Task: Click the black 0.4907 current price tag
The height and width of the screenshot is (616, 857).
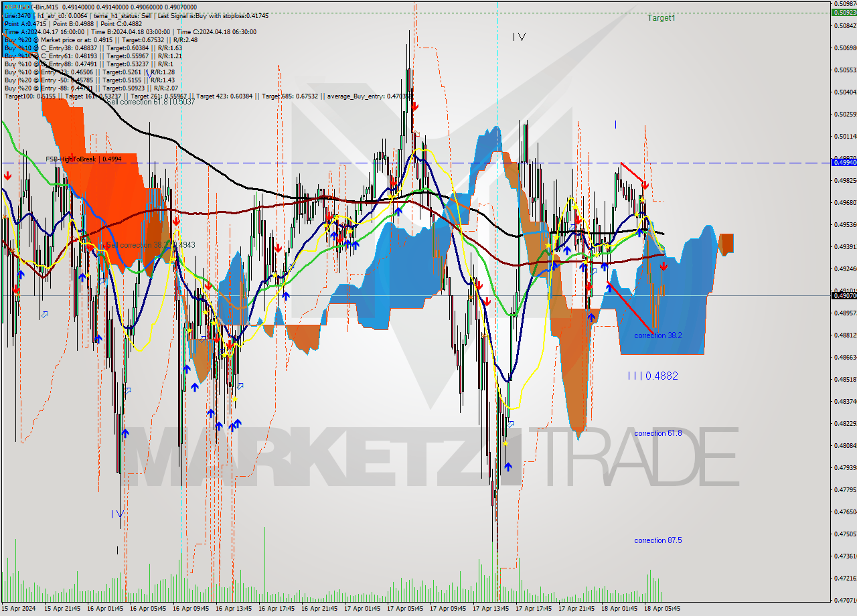Action: (x=843, y=295)
